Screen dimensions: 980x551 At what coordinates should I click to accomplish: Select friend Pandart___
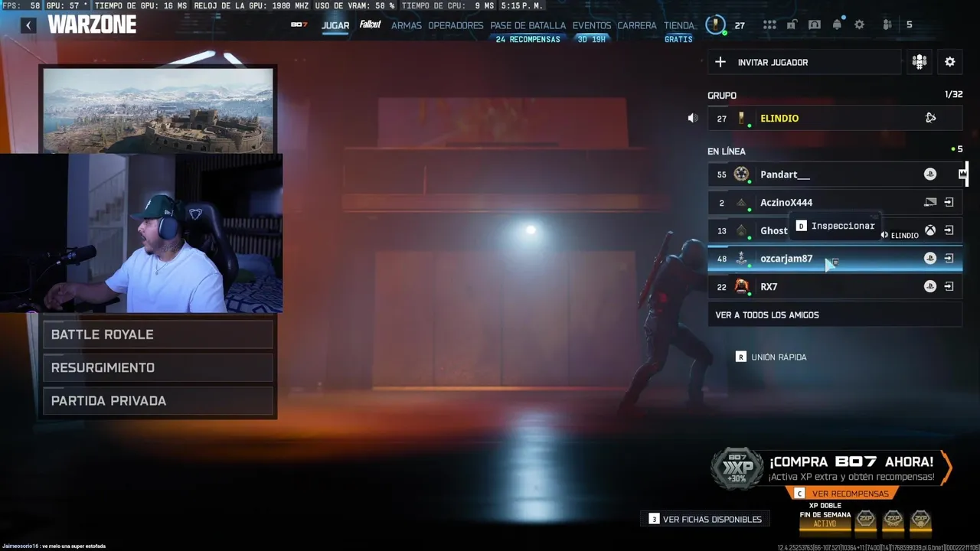pyautogui.click(x=835, y=174)
